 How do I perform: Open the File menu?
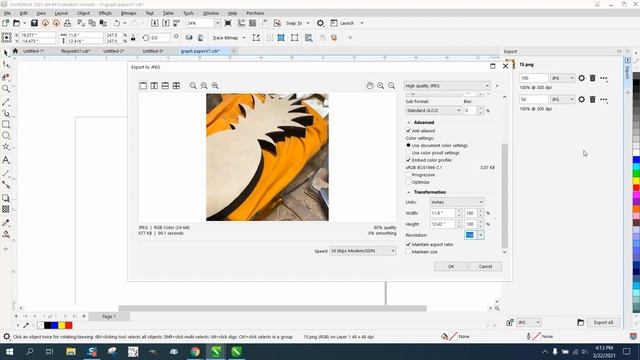pos(7,13)
